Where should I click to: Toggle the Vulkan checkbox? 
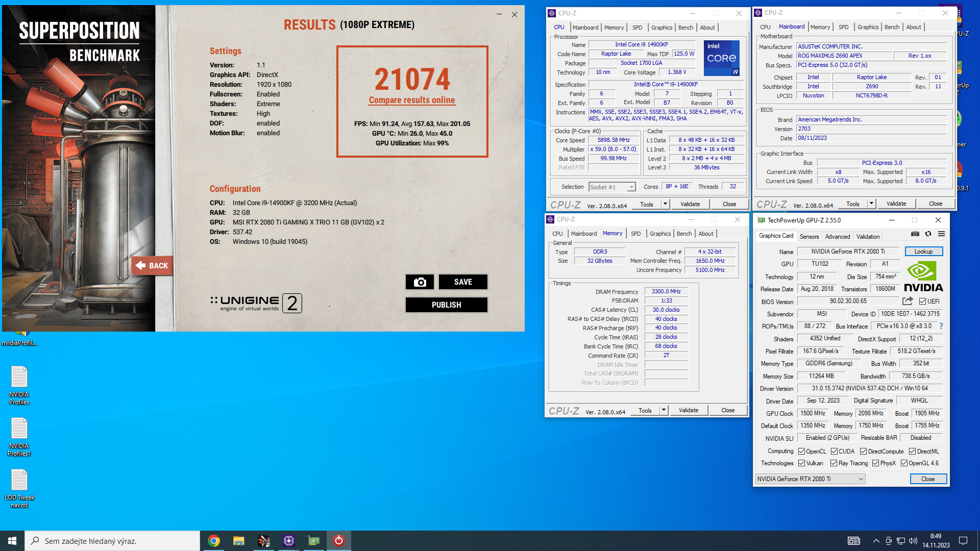coord(802,463)
